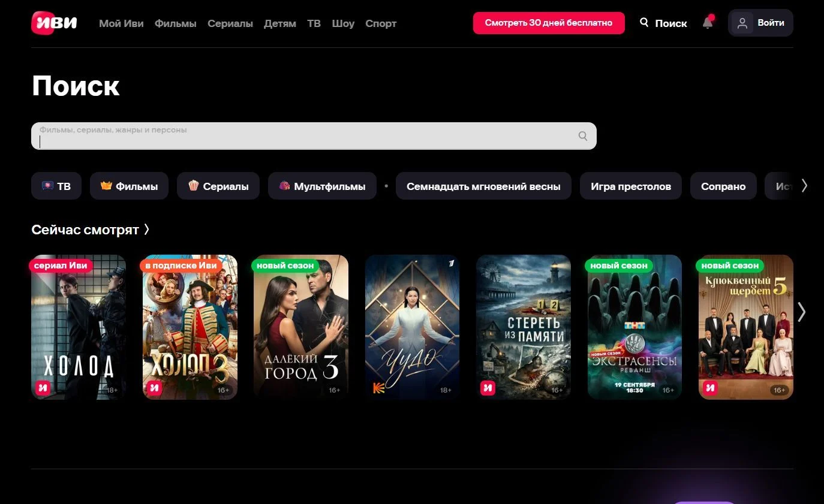Open the notifications bell
This screenshot has height=504, width=824.
pyautogui.click(x=708, y=23)
